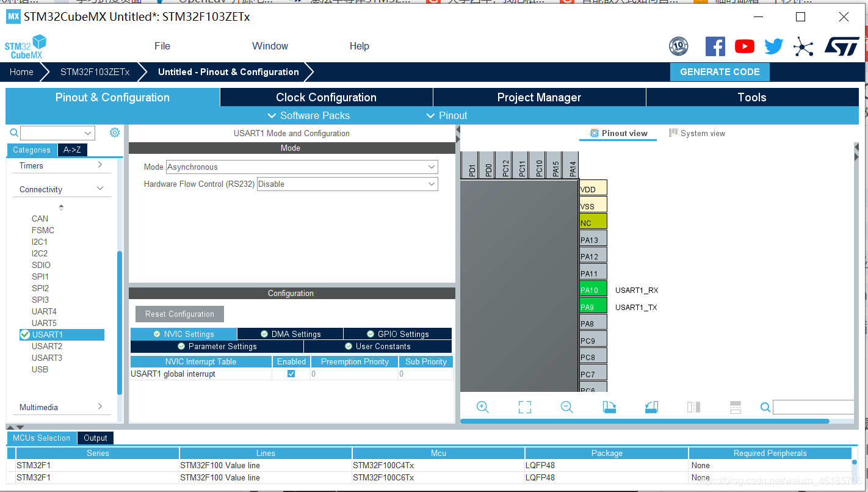Image resolution: width=868 pixels, height=492 pixels.
Task: Fit the pinout to window
Action: (525, 407)
